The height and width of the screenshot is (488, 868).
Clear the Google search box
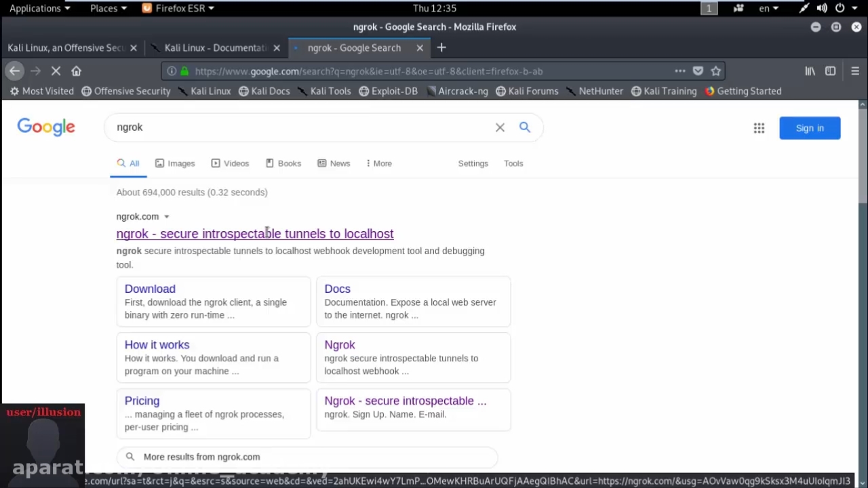pyautogui.click(x=500, y=127)
